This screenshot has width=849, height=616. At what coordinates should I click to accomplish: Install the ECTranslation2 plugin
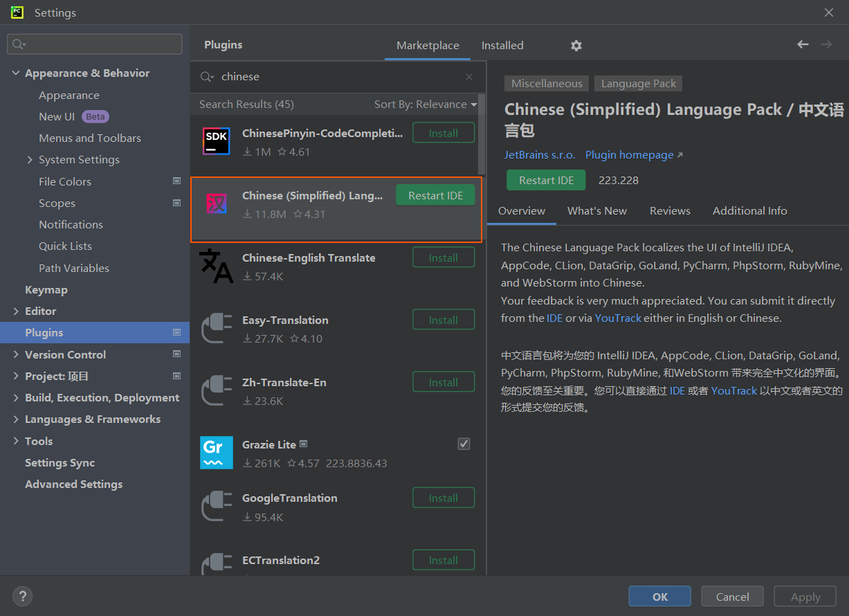[444, 560]
